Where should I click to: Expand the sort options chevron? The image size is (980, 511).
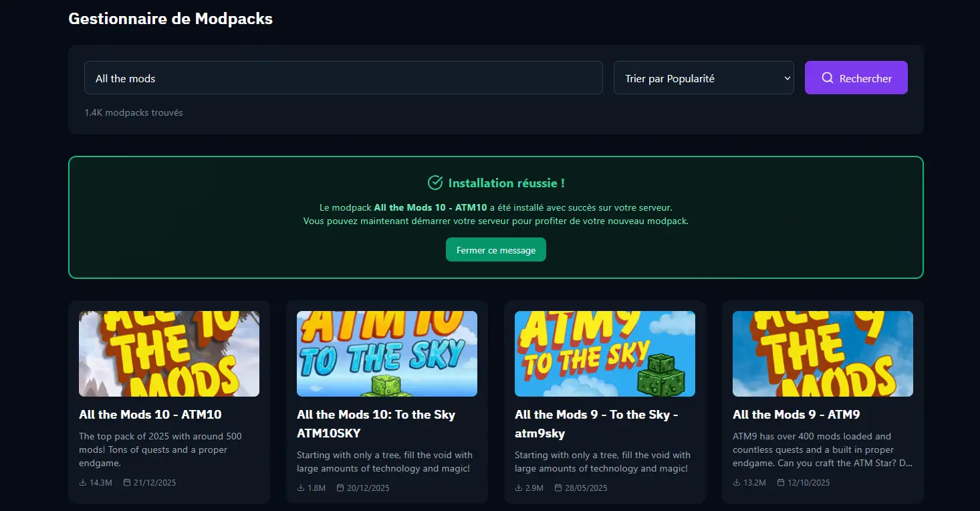(x=785, y=77)
